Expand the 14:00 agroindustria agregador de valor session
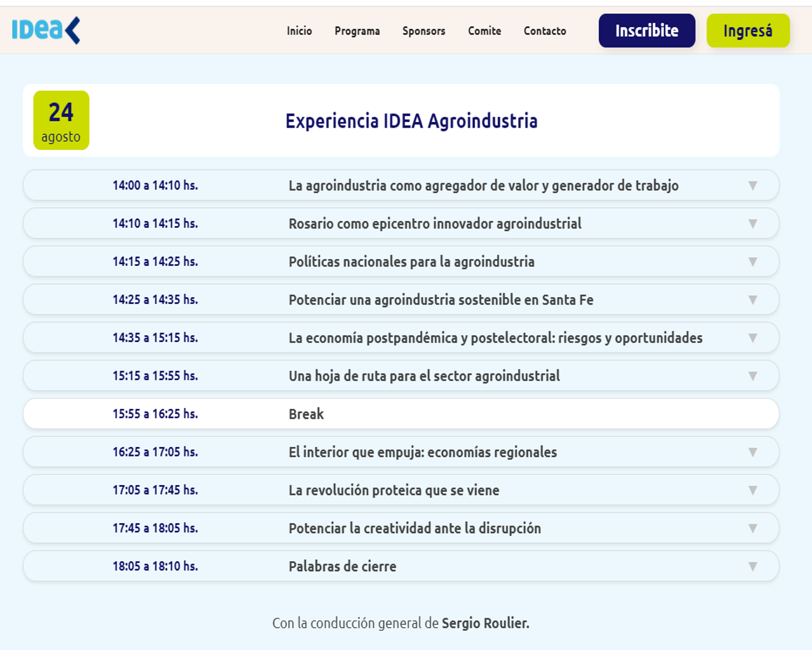Screen dimensions: 812x650 point(752,185)
